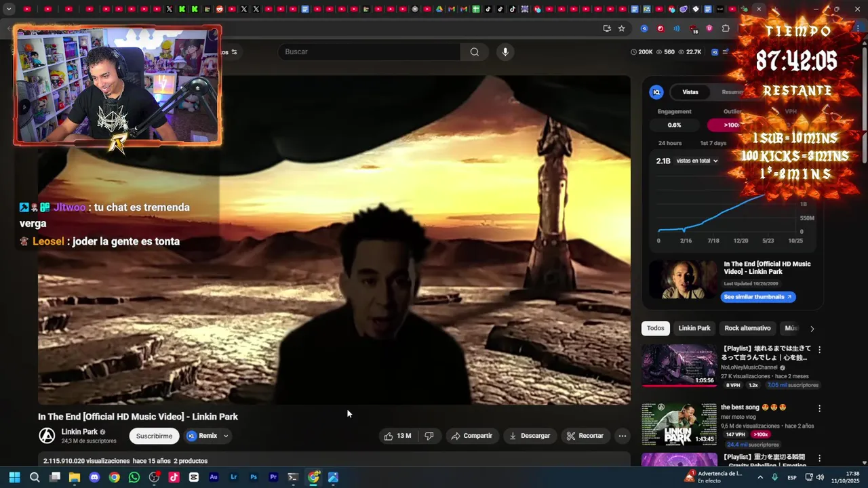Click the Recortar clip button
The image size is (868, 488).
585,436
